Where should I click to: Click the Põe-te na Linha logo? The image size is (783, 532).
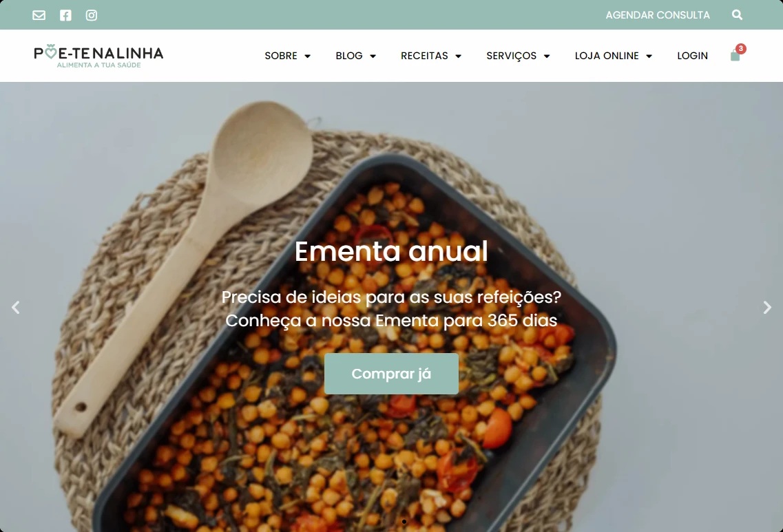tap(98, 56)
